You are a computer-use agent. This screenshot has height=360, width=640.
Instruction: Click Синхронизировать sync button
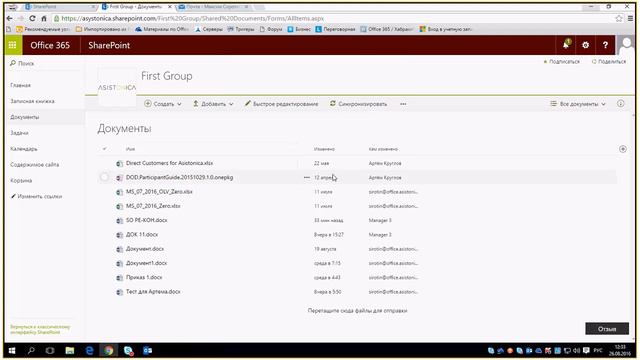click(x=358, y=104)
